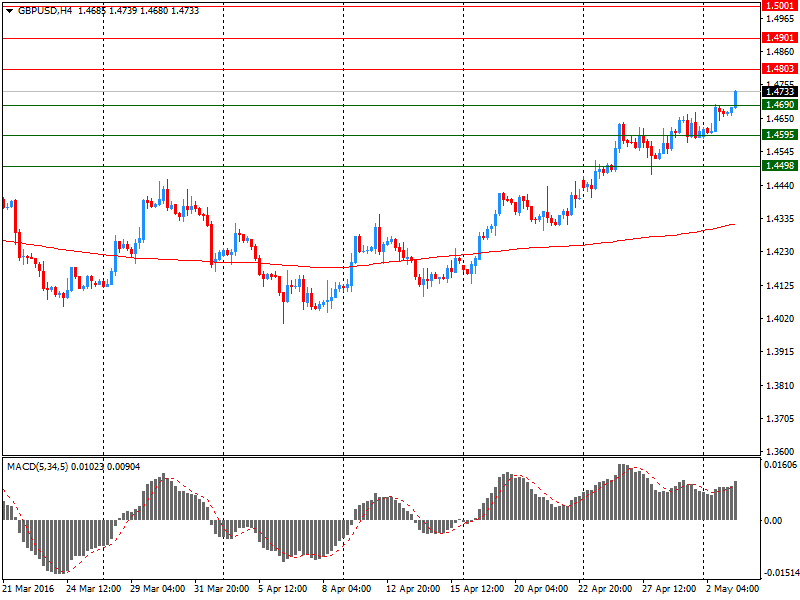Click the 21 Mar 2016 date label
The image size is (800, 600).
click(x=29, y=589)
